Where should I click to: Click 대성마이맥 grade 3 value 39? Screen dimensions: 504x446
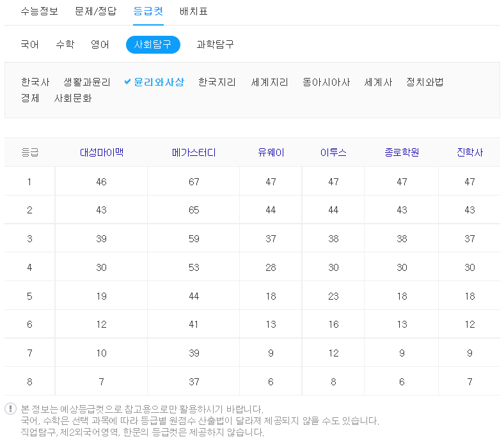101,238
